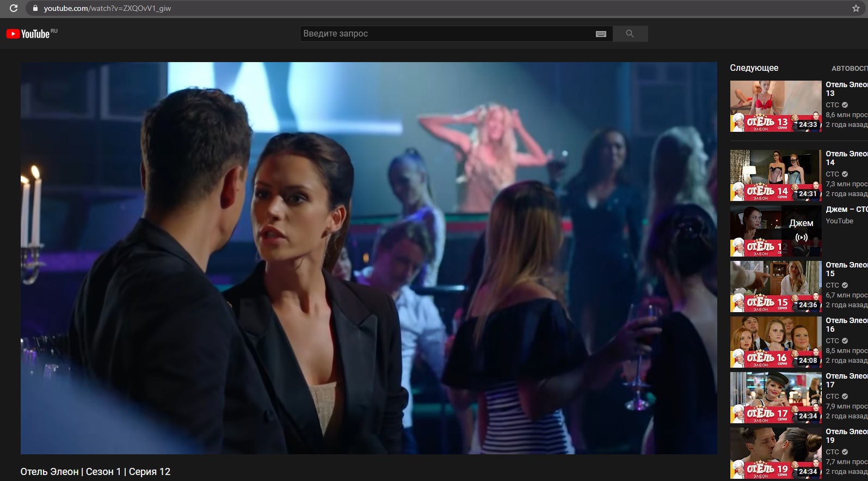Click the verified badge beside СТС for episode 15
Viewport: 868px width, 481px height.
coord(845,285)
